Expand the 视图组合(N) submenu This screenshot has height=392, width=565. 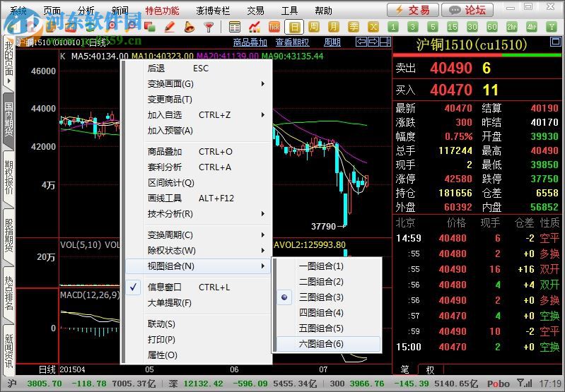198,266
